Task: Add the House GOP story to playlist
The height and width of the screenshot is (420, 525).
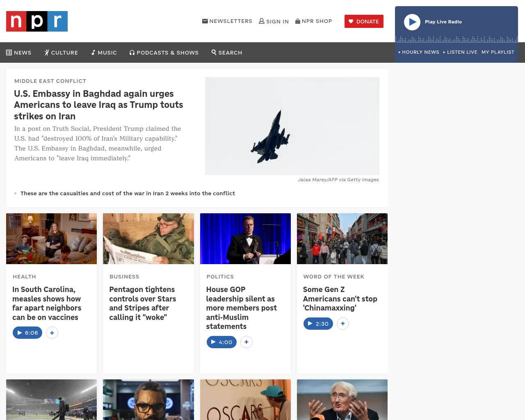Action: (247, 342)
